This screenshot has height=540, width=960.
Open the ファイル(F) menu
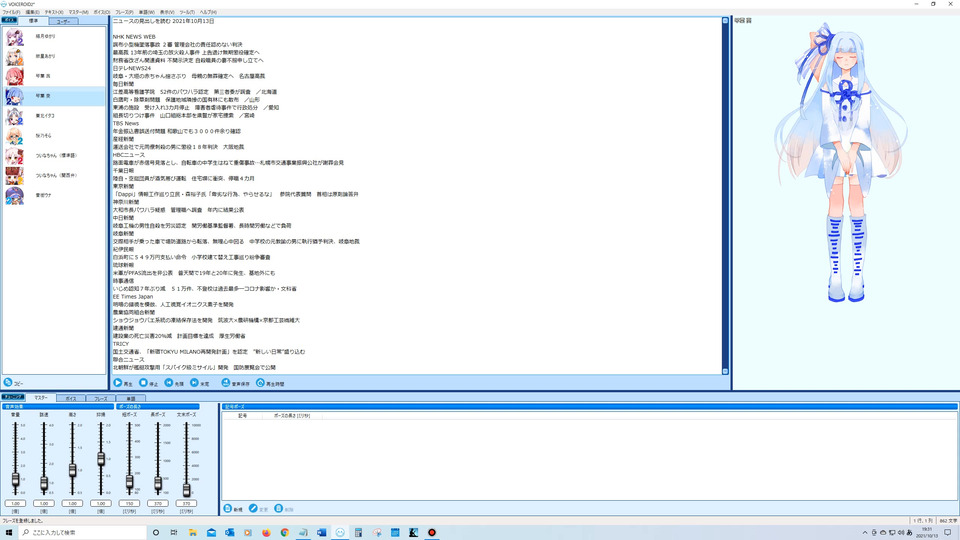tap(11, 12)
